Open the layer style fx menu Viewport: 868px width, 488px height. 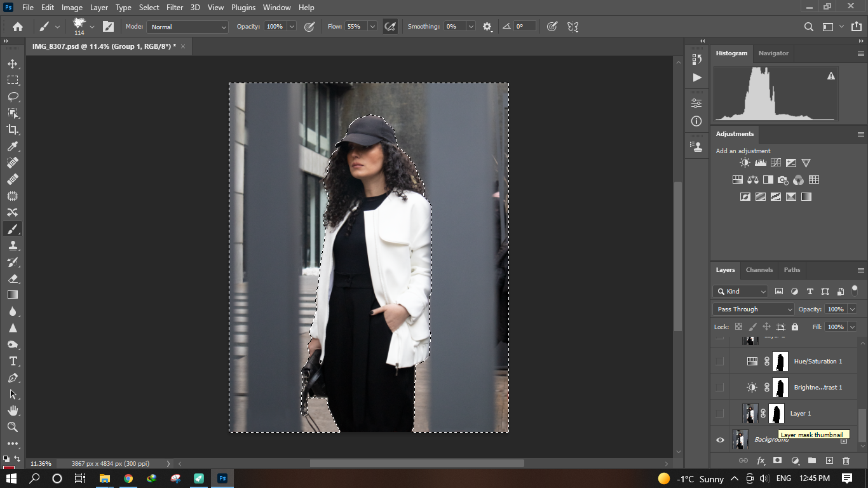760,460
